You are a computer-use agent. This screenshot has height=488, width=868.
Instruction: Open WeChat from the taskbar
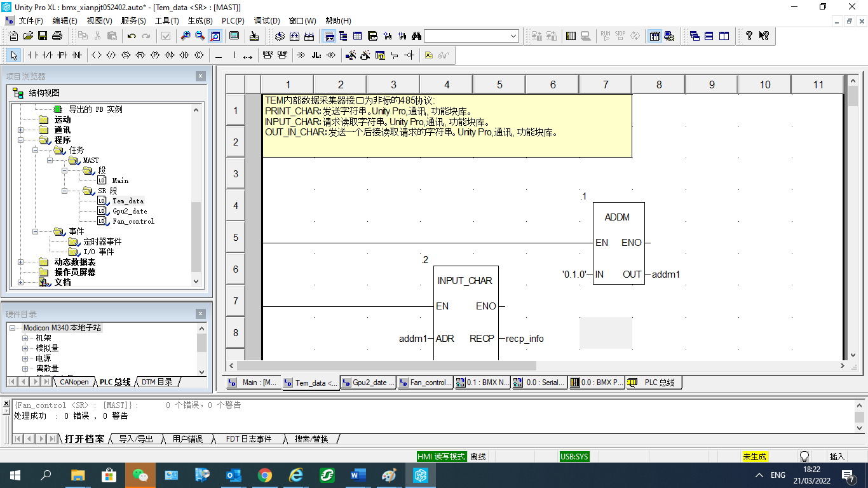(x=140, y=475)
